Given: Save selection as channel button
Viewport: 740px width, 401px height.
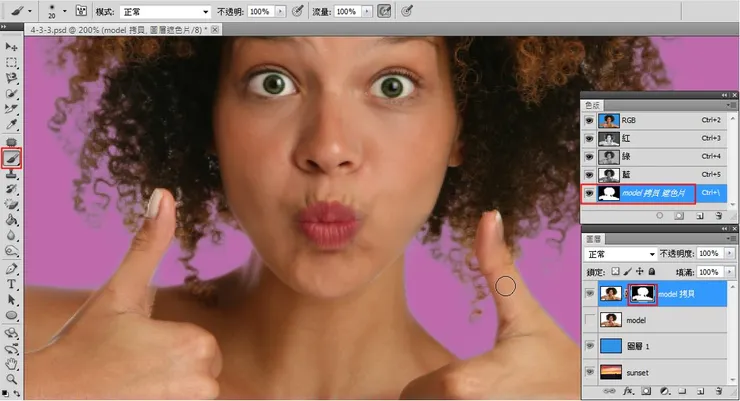Looking at the screenshot, I should 679,216.
